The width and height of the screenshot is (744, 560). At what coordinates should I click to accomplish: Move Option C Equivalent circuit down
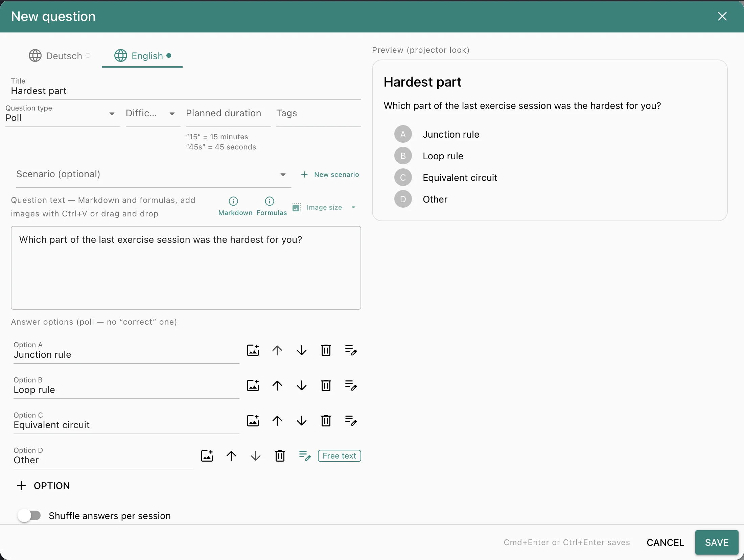click(302, 421)
